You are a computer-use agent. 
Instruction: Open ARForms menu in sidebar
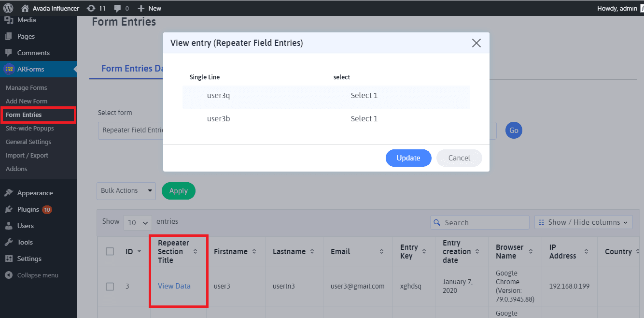[39, 69]
